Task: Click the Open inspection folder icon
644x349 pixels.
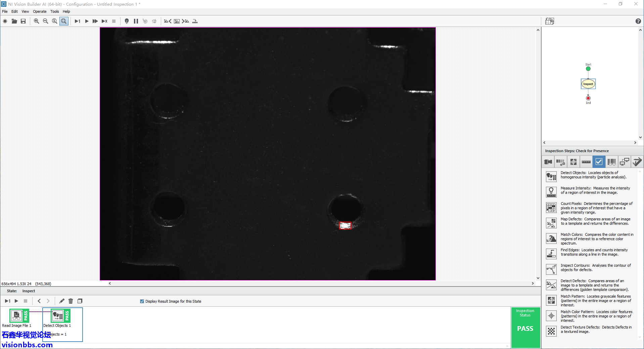Action: click(14, 21)
